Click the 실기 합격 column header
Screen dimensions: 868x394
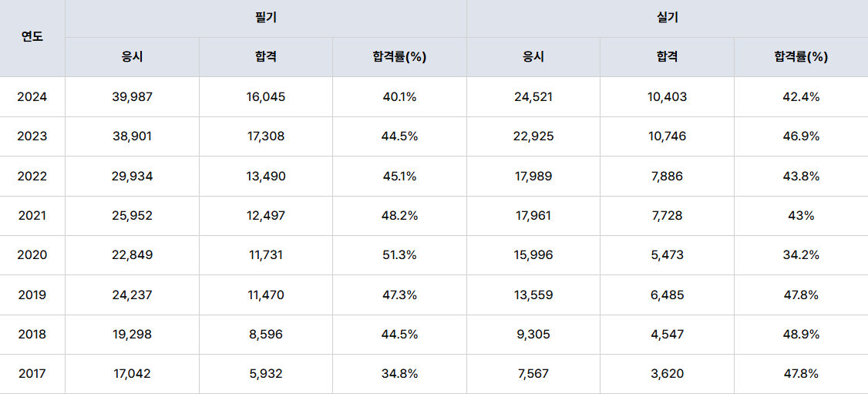[667, 57]
